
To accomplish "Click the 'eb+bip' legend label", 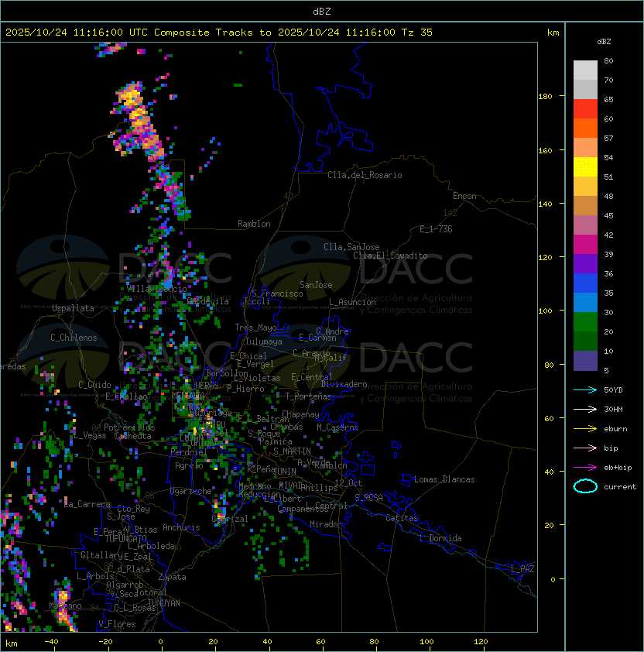I will coord(618,468).
